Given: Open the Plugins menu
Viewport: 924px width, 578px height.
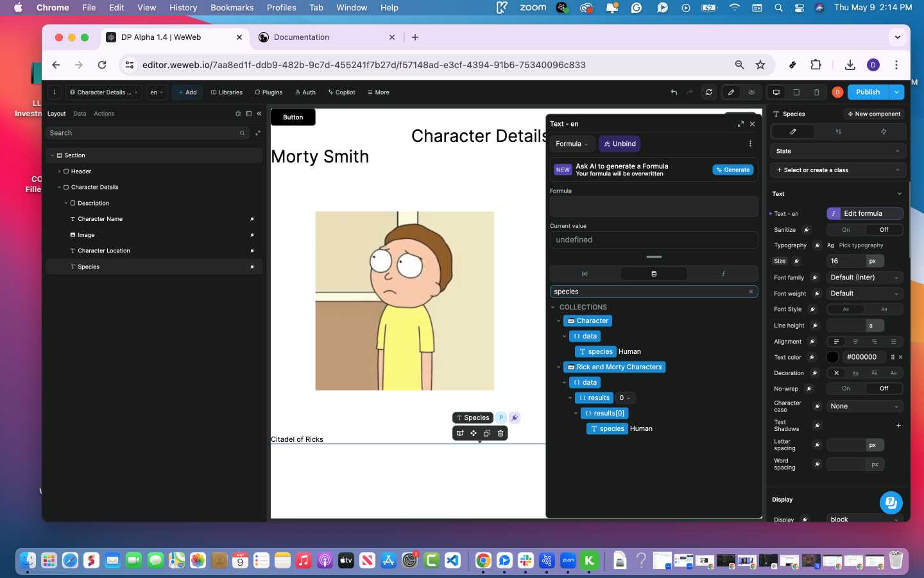Looking at the screenshot, I should coord(268,92).
